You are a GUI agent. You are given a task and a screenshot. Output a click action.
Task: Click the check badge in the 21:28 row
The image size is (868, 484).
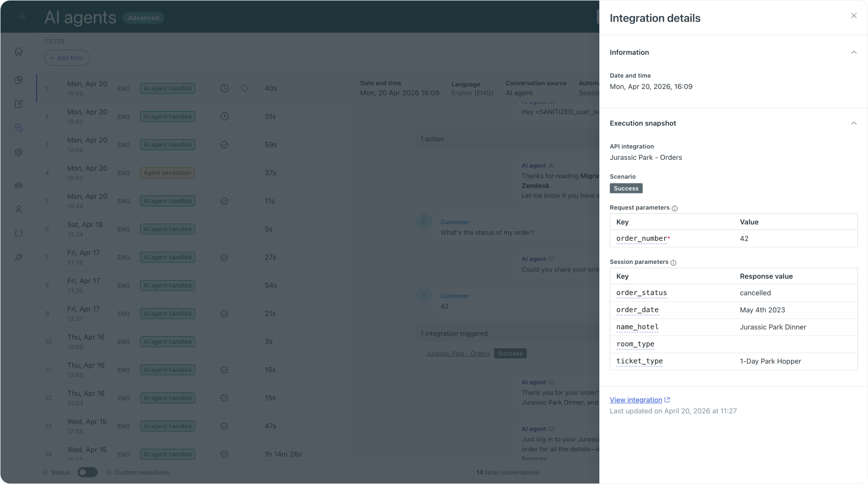click(225, 257)
